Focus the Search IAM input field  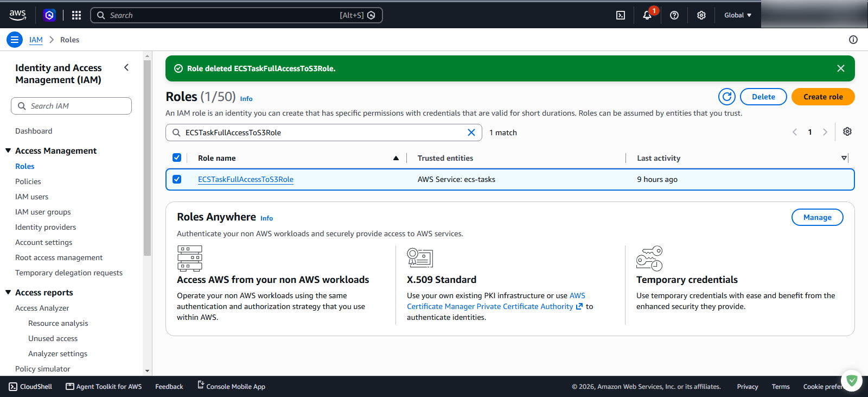(71, 106)
